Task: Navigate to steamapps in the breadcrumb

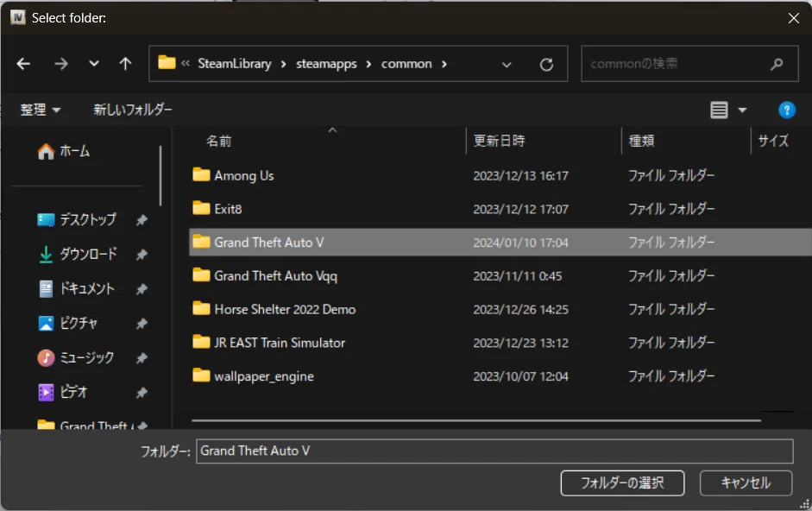Action: [326, 64]
